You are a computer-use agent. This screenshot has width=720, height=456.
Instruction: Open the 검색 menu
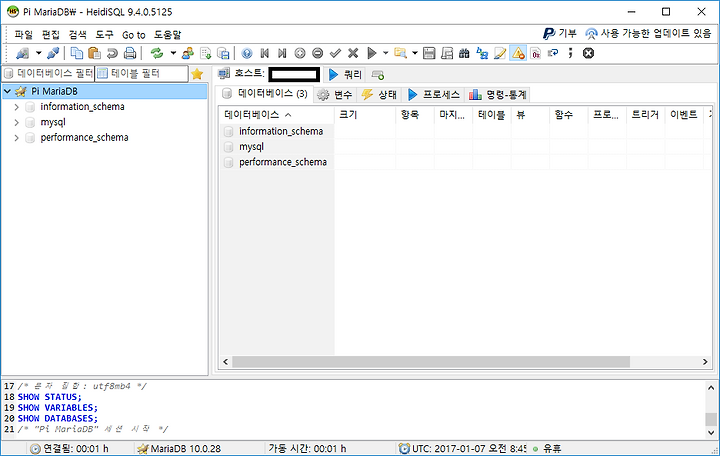point(78,34)
